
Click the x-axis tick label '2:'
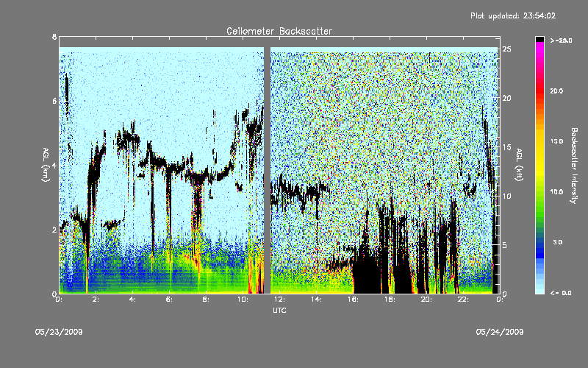tap(96, 300)
